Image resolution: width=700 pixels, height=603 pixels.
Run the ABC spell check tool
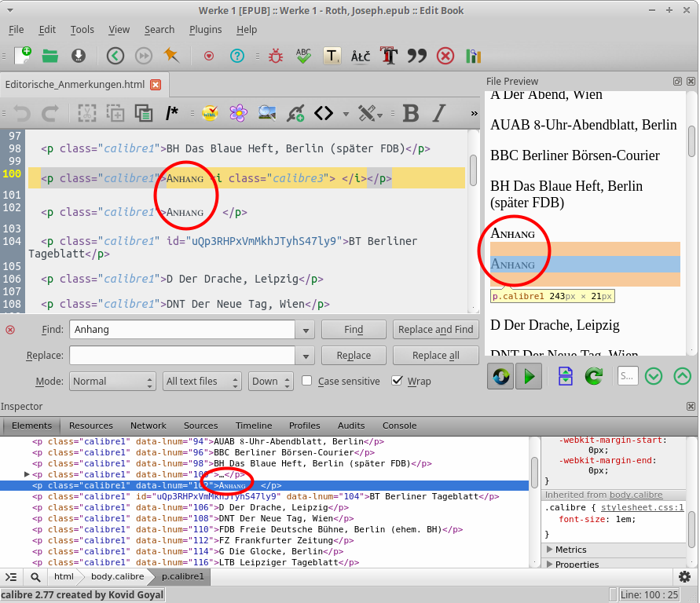tap(303, 56)
